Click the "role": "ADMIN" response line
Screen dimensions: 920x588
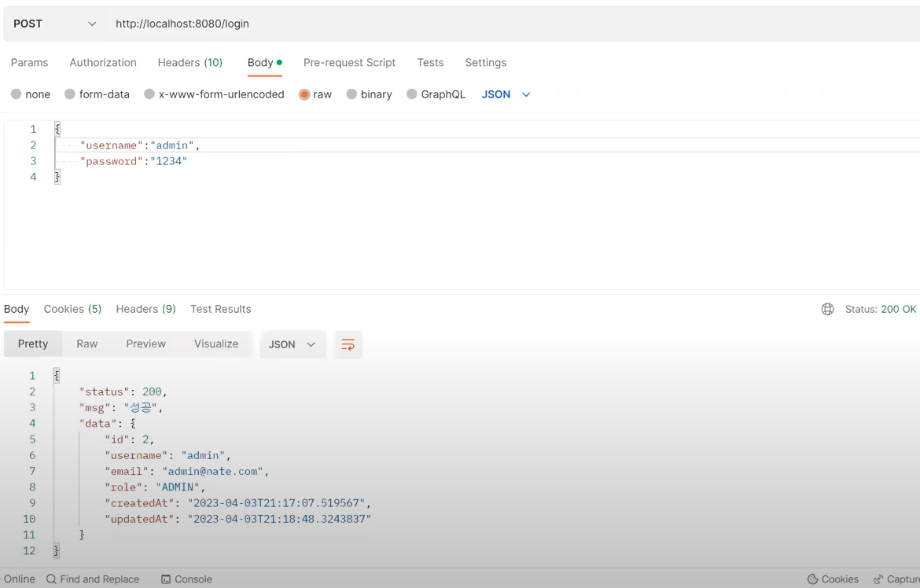(x=155, y=487)
